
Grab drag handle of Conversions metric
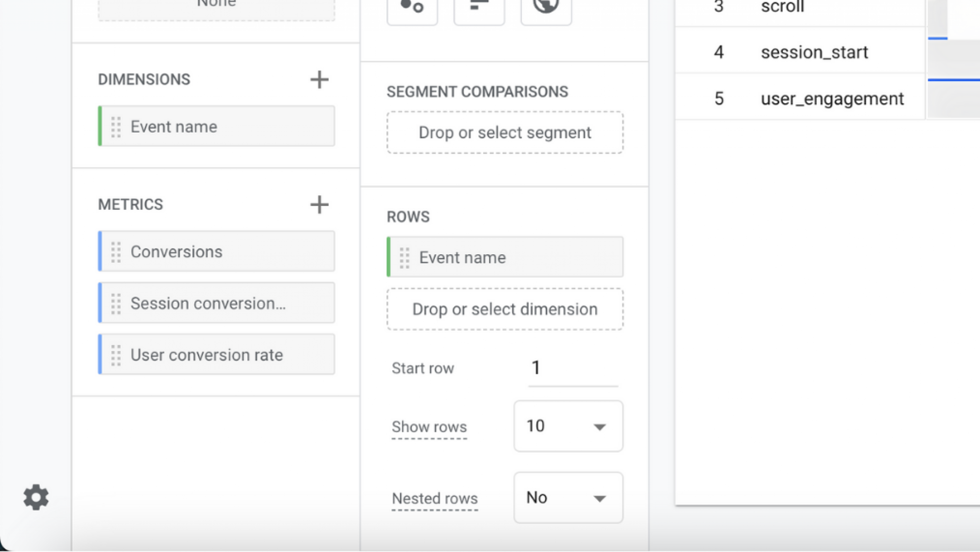click(x=116, y=252)
